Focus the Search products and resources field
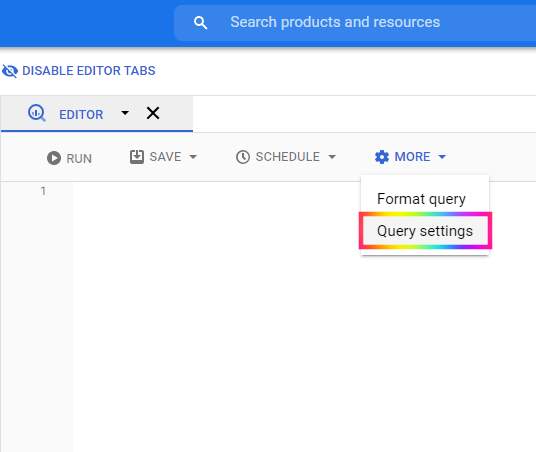This screenshot has width=536, height=452. tap(356, 23)
